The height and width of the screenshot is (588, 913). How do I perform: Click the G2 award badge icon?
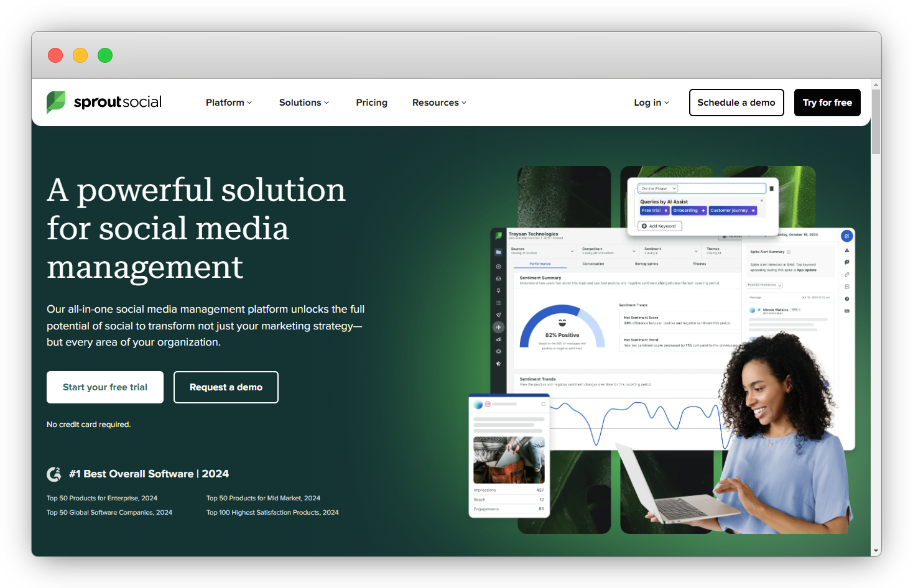(x=54, y=474)
